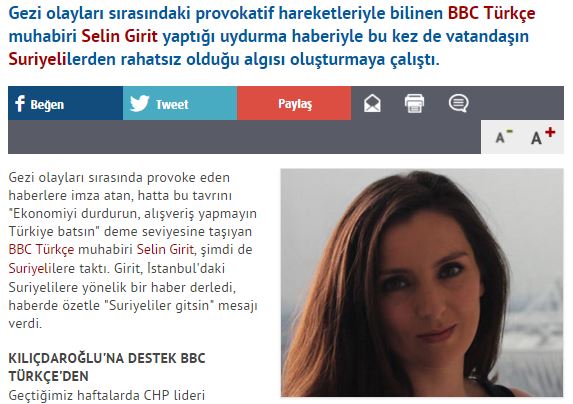The width and height of the screenshot is (573, 404).
Task: Open comments with speech bubble icon
Action: (458, 103)
